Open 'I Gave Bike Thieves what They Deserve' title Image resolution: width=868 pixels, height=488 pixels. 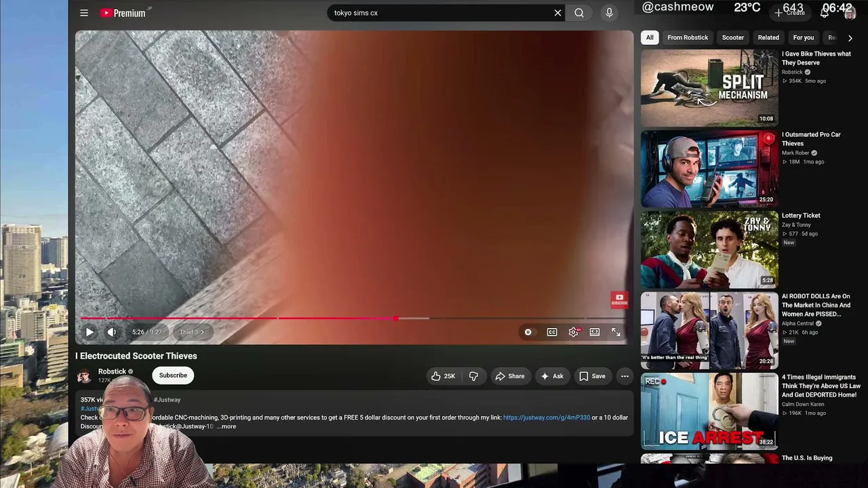click(816, 58)
